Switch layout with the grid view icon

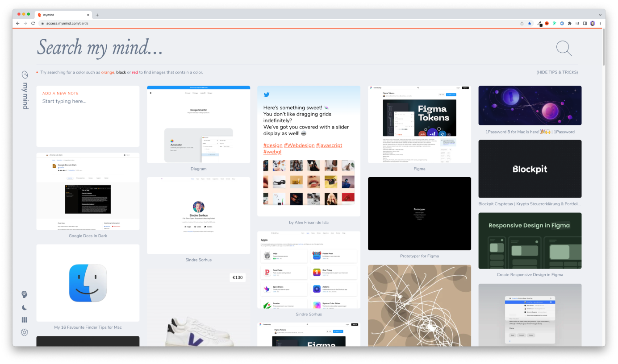[25, 320]
